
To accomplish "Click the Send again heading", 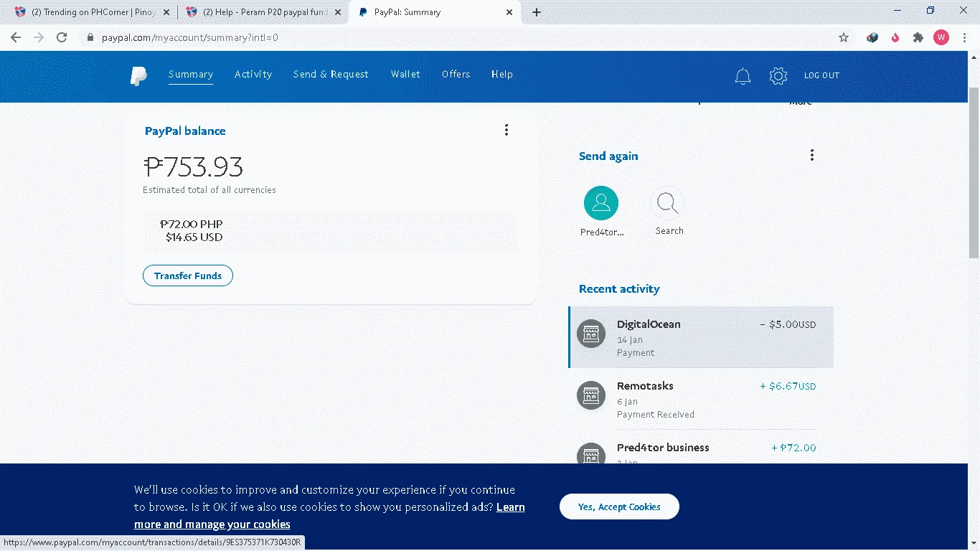I will [x=608, y=156].
